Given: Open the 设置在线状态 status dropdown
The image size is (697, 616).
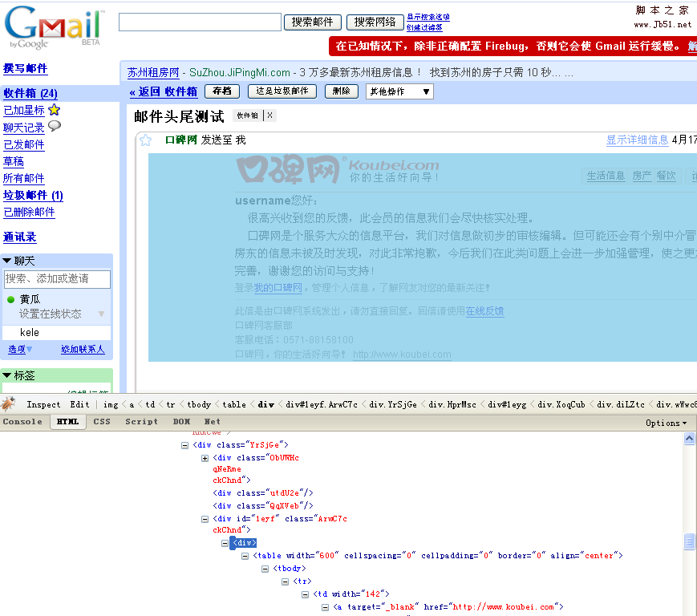Looking at the screenshot, I should [101, 314].
